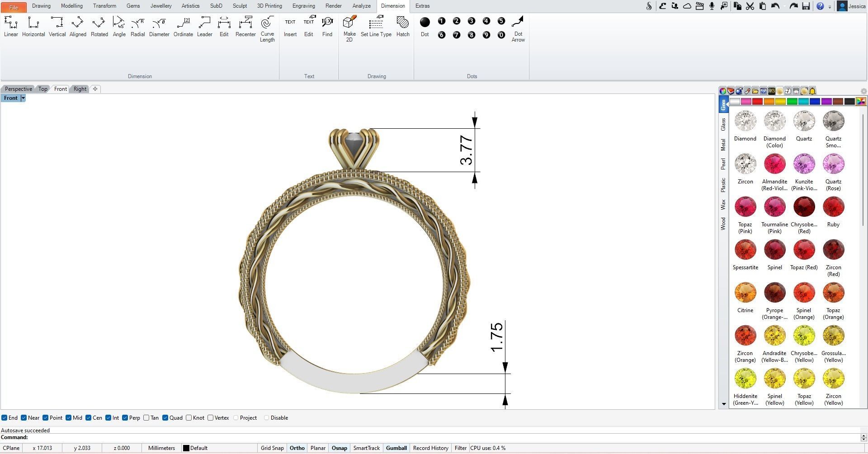Click the Make 2D tool
This screenshot has height=454, width=868.
pyautogui.click(x=349, y=29)
